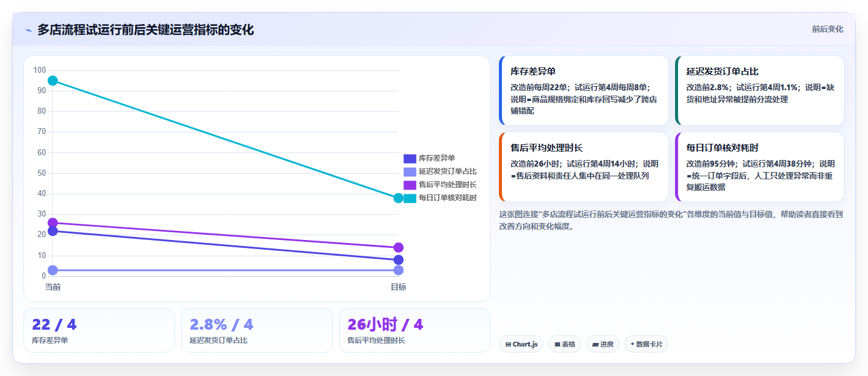
Task: Select the Chart.js tag chip
Action: 521,344
